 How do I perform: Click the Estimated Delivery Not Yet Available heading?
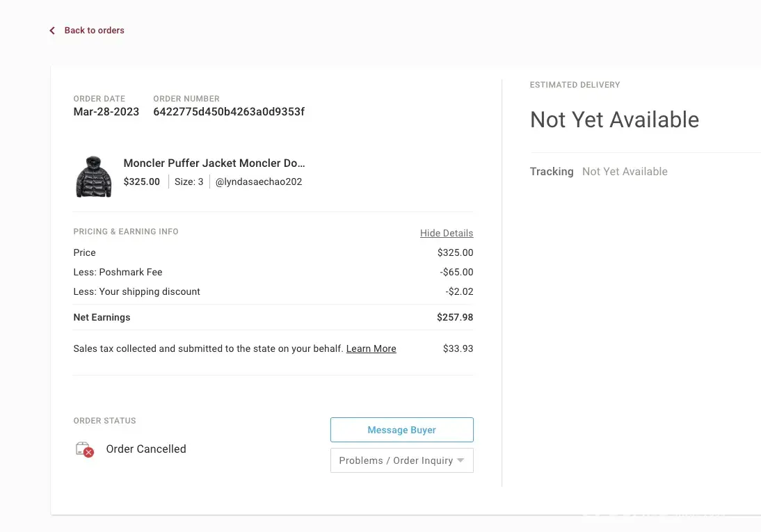(614, 120)
